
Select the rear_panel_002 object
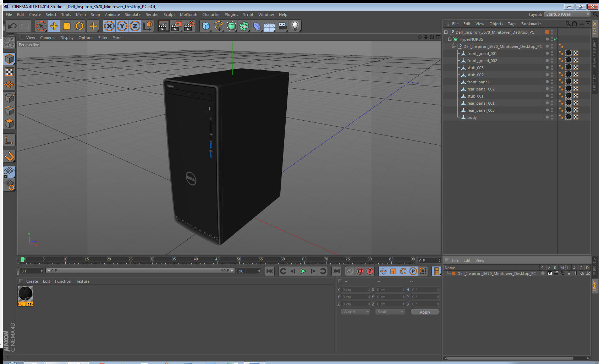(480, 89)
